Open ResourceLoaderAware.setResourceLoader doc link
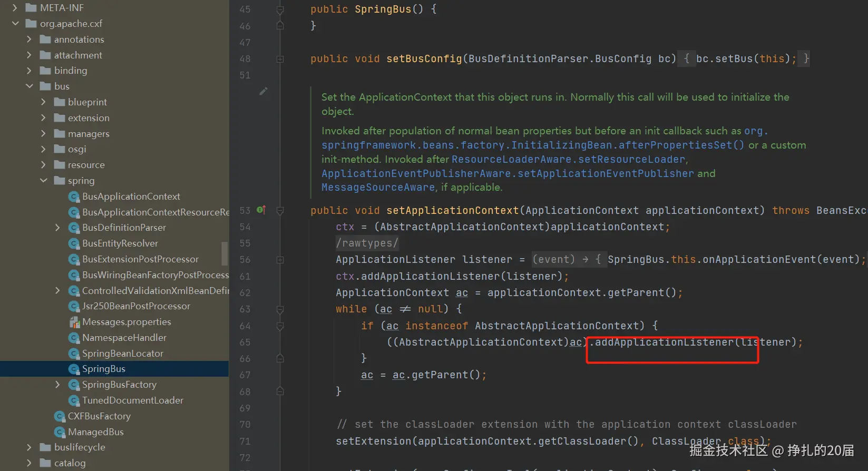Image resolution: width=868 pixels, height=471 pixels. point(569,159)
